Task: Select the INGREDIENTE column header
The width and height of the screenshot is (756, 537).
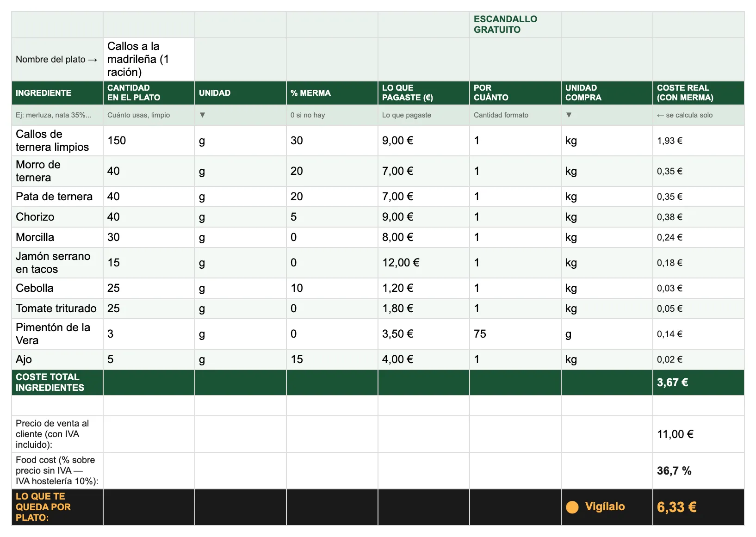Action: click(x=57, y=93)
